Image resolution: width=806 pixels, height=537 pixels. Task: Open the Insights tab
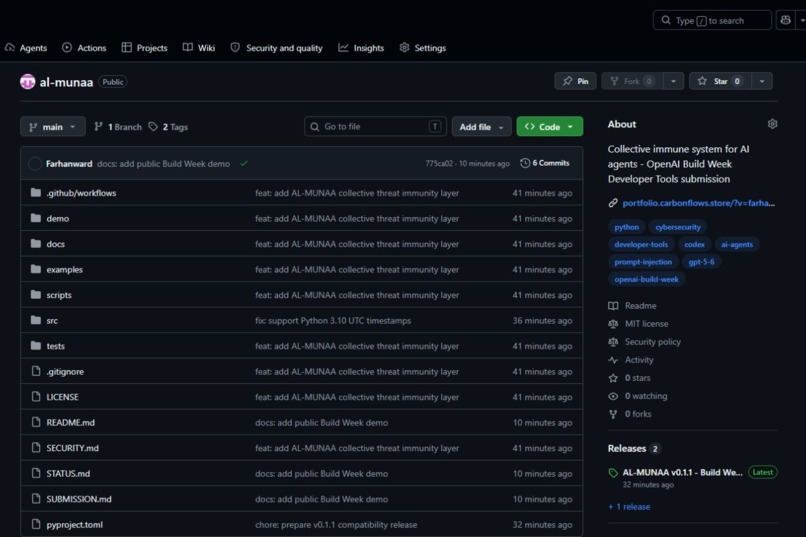point(361,48)
